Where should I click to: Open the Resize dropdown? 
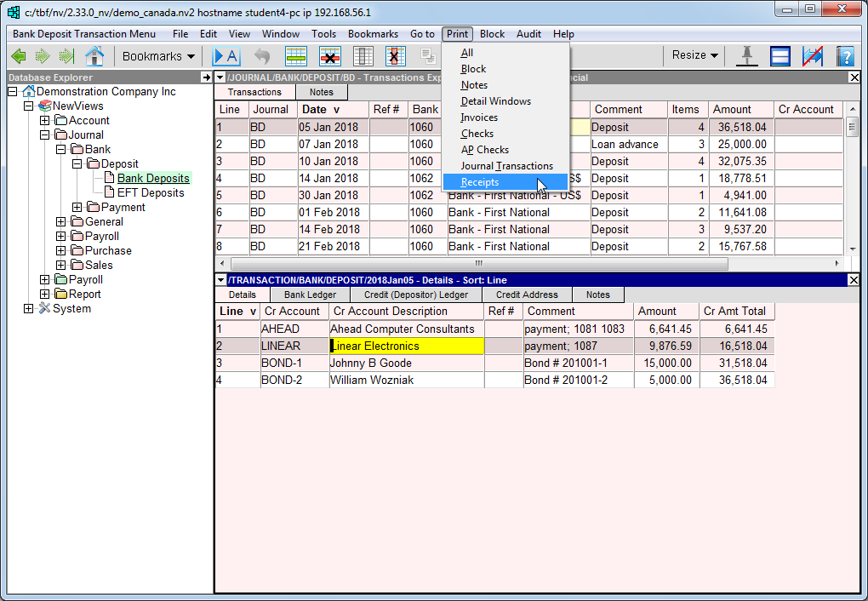pos(694,55)
